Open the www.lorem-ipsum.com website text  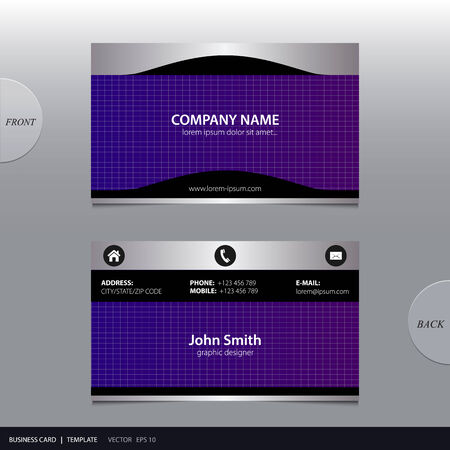pos(225,189)
